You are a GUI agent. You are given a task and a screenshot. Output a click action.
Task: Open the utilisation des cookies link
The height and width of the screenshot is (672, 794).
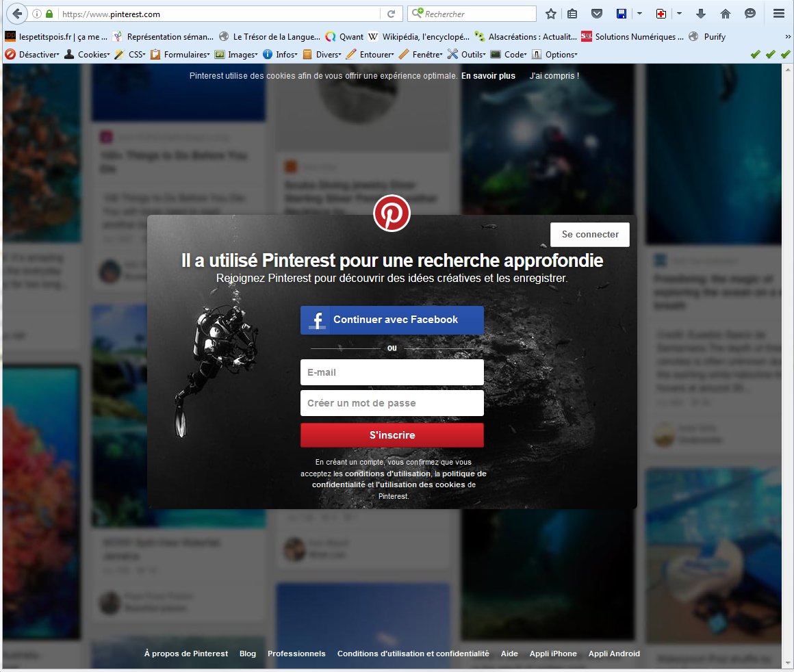coord(420,484)
